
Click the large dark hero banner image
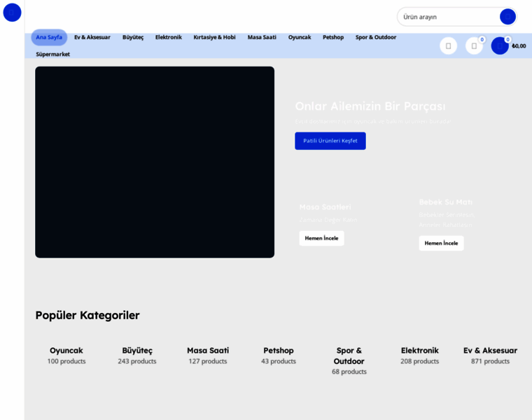pyautogui.click(x=155, y=162)
